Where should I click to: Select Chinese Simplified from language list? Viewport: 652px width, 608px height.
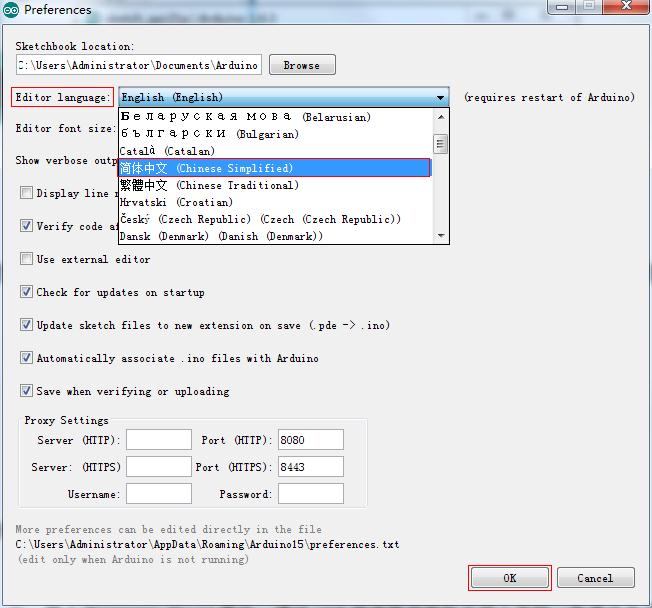273,168
